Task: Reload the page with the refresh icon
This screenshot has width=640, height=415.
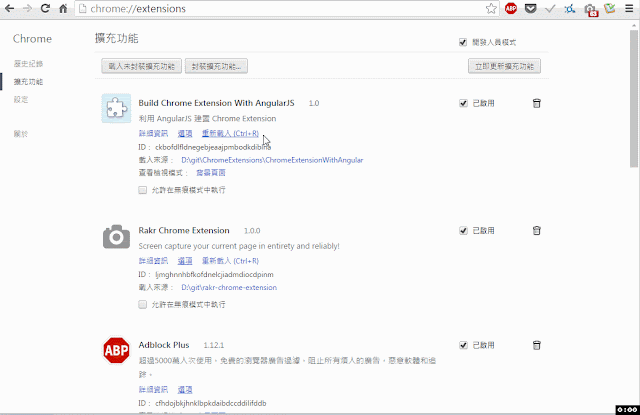Action: [45, 8]
